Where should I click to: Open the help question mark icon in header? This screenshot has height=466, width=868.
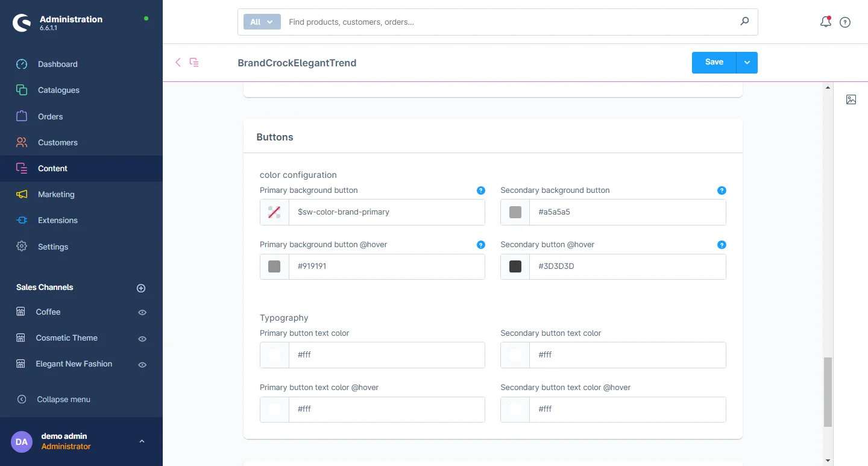click(845, 22)
